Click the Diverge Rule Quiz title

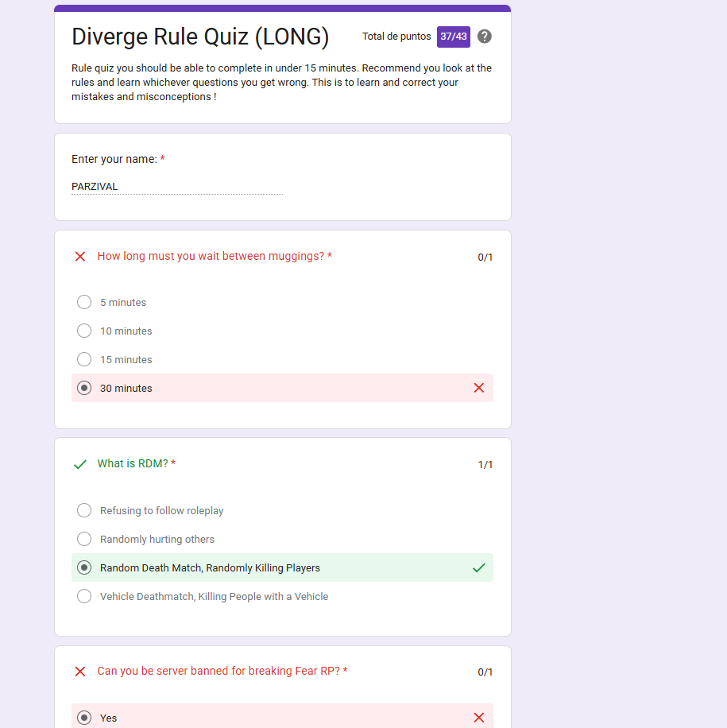200,37
